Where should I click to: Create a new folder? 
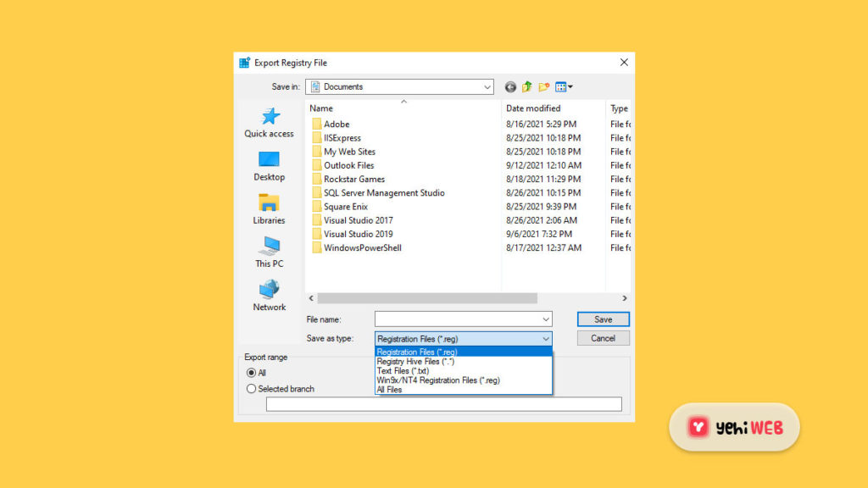point(544,86)
